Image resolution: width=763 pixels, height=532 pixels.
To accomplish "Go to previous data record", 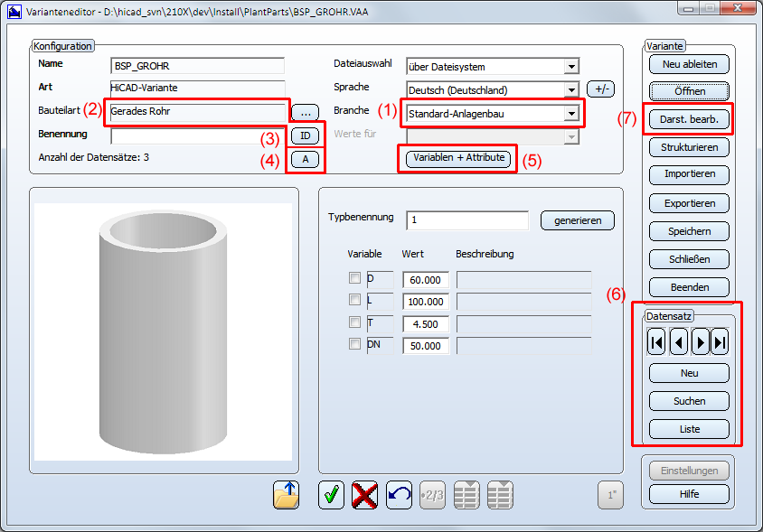I will coord(678,341).
